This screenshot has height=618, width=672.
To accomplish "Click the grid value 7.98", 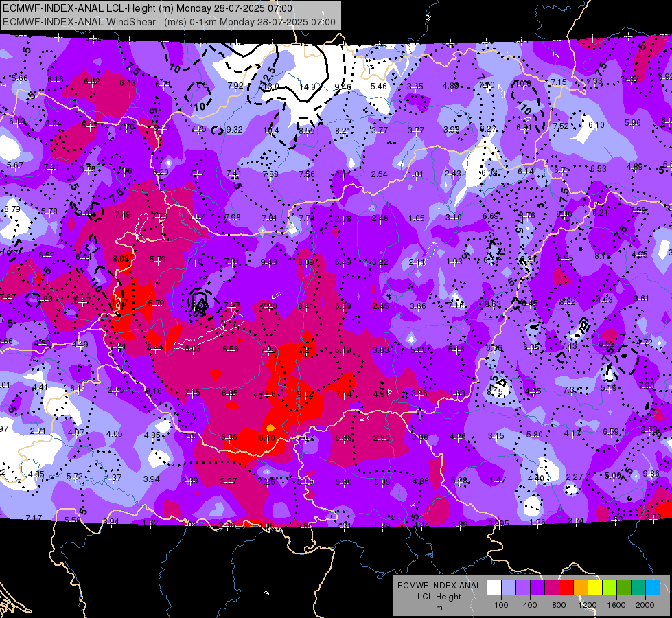I will coord(233,218).
